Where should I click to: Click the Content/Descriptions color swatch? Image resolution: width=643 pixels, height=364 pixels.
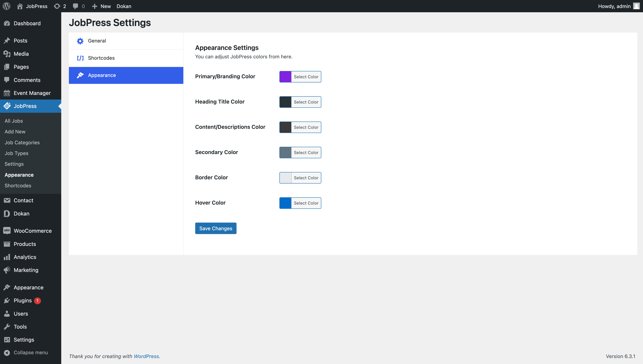click(x=285, y=127)
